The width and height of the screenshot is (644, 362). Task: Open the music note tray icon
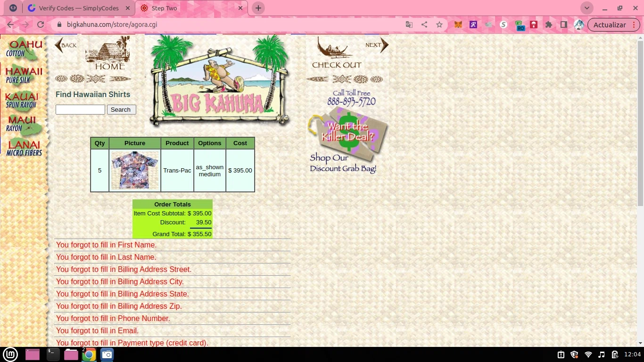coord(602,354)
